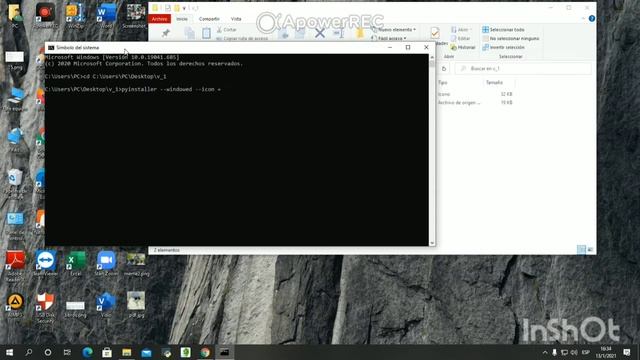
Task: Click the Editar button in ribbon
Action: tap(460, 38)
